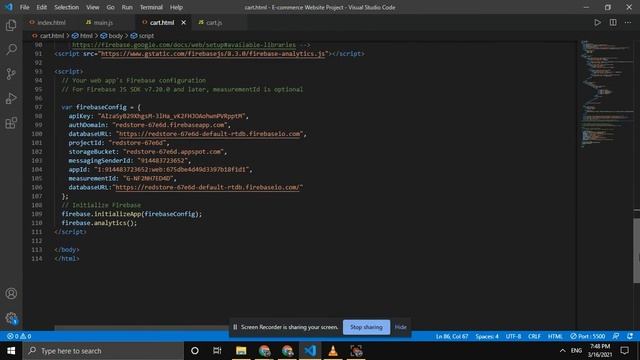The image size is (640, 360).
Task: Click Stop sharing in screen recorder bar
Action: pos(366,327)
